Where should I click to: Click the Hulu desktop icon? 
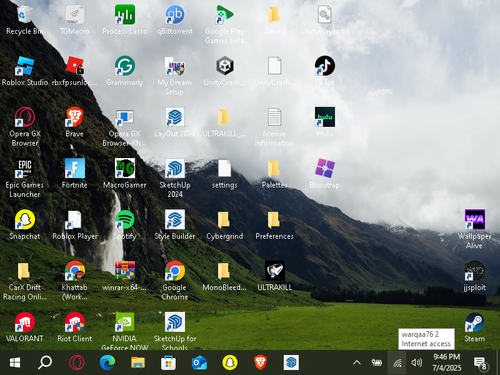coord(325,117)
